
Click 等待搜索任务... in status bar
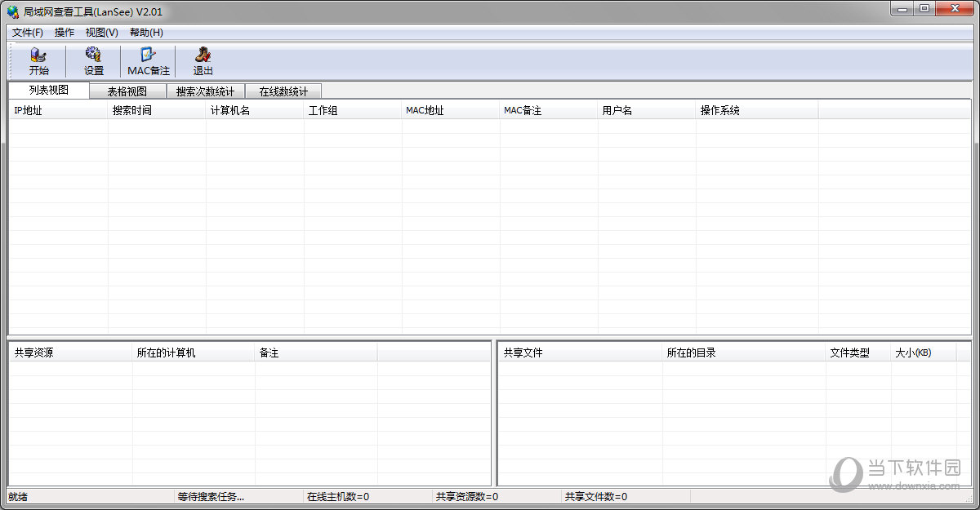click(211, 496)
